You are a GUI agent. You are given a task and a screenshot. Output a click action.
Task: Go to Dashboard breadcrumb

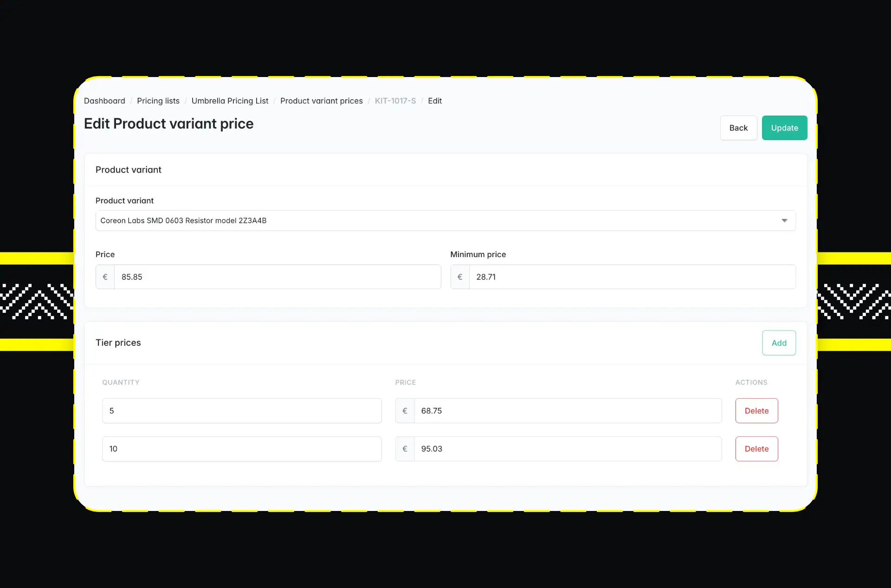(104, 101)
